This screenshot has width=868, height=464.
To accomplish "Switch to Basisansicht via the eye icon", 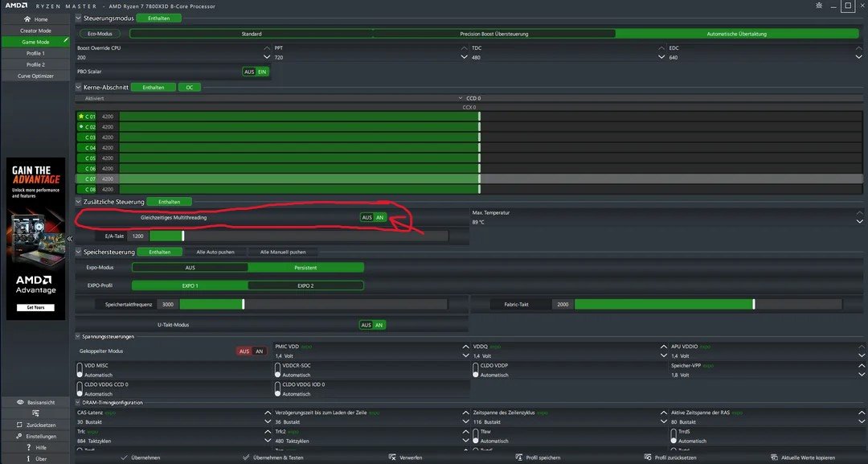I will click(x=20, y=403).
